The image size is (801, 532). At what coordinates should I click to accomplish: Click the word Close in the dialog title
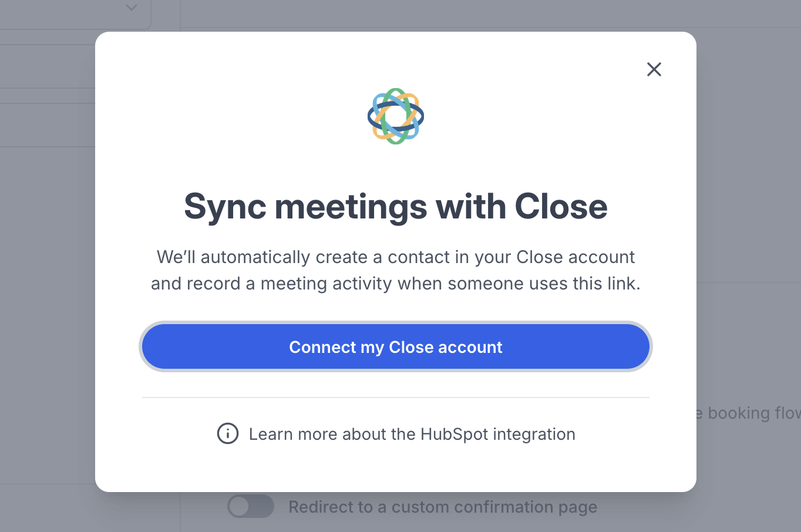561,207
